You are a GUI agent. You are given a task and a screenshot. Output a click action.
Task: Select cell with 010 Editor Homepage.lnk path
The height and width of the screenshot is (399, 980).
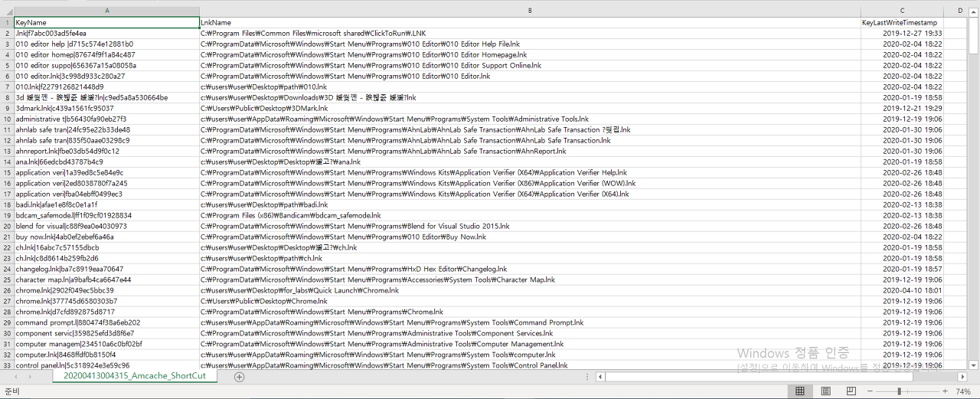[530, 55]
